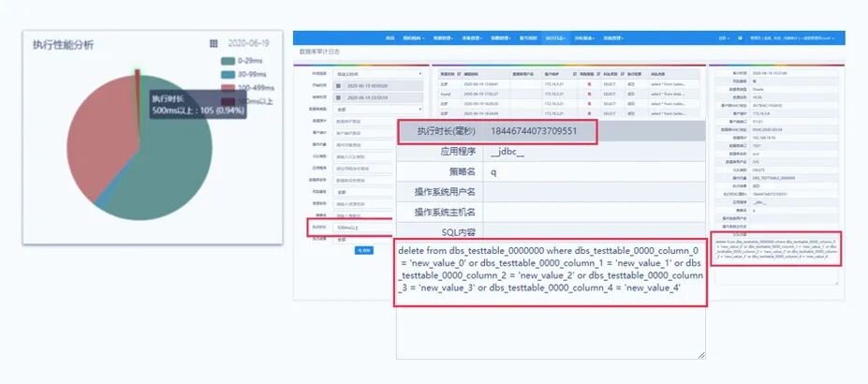Image resolution: width=868 pixels, height=384 pixels.
Task: Click the grid icon beside the 2020-06-19 date
Action: (x=213, y=44)
